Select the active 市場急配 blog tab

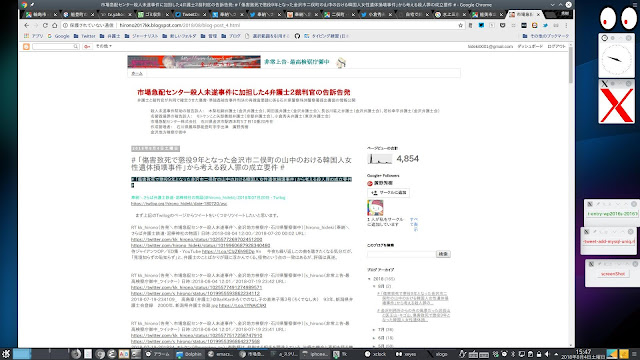pos(524,14)
